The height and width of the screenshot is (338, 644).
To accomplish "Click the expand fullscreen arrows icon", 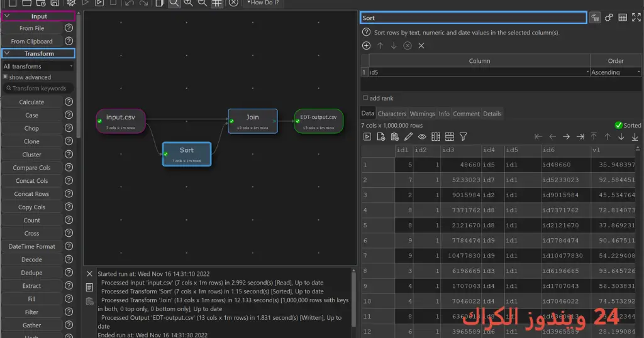I will pos(636,17).
